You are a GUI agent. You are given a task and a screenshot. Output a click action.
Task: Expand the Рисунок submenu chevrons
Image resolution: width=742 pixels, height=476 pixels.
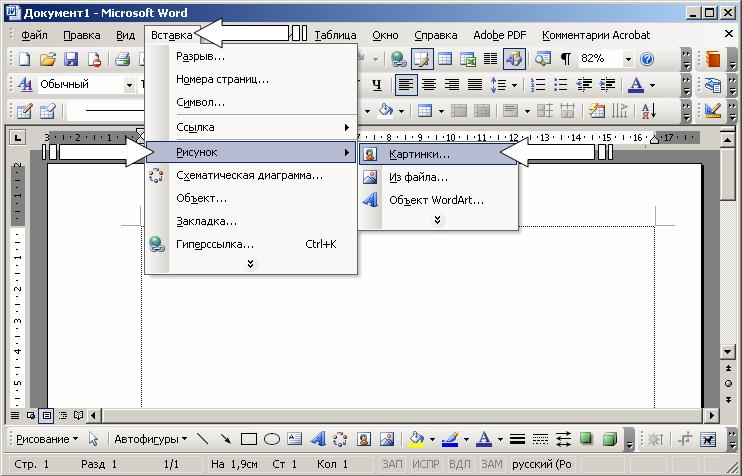coord(437,220)
